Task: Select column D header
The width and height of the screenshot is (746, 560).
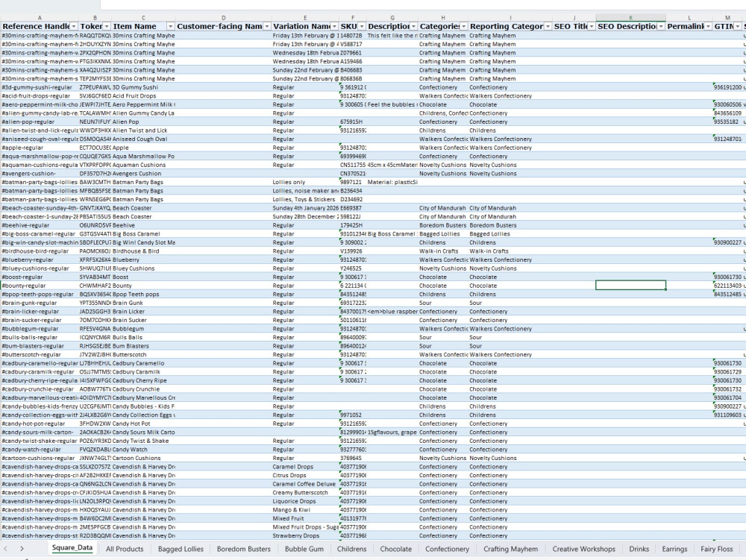Action: click(224, 18)
